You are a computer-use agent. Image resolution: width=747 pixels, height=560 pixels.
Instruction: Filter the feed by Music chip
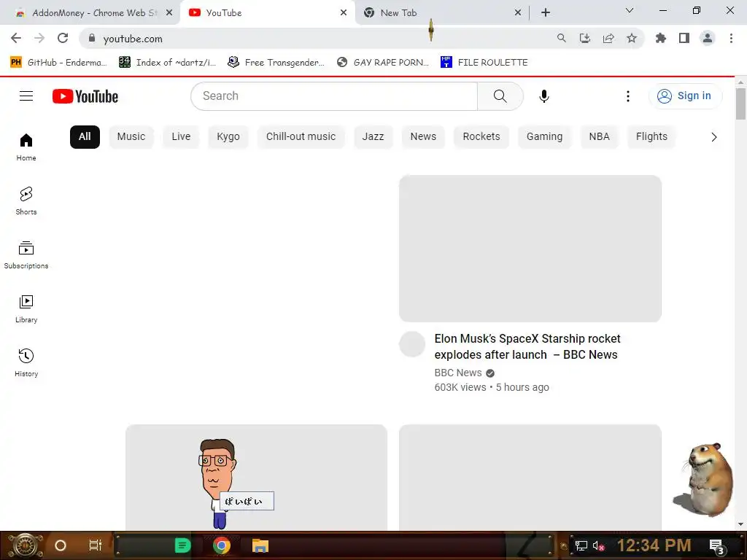pyautogui.click(x=131, y=136)
